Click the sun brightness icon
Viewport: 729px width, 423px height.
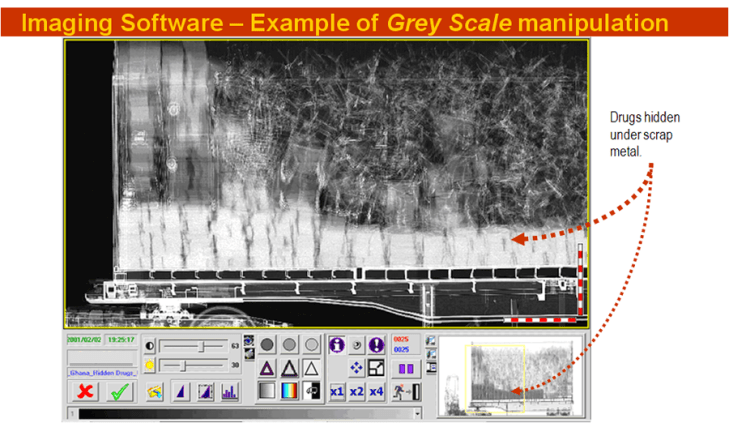click(150, 365)
